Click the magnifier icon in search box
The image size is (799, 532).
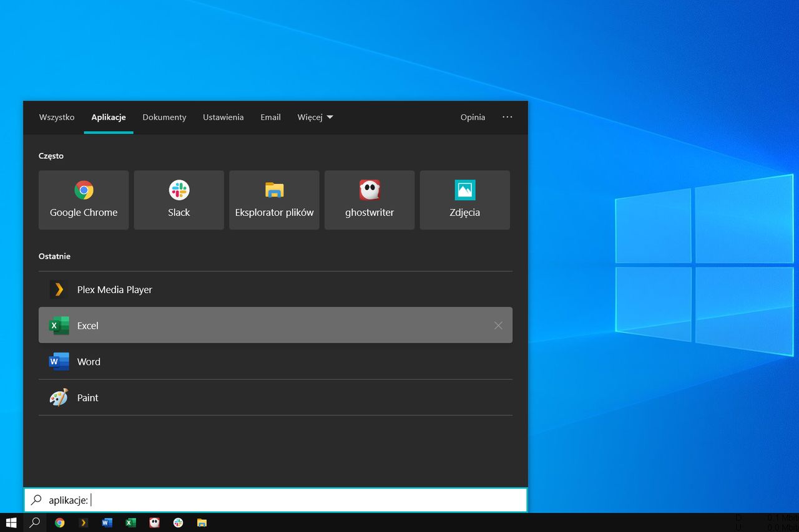click(36, 500)
